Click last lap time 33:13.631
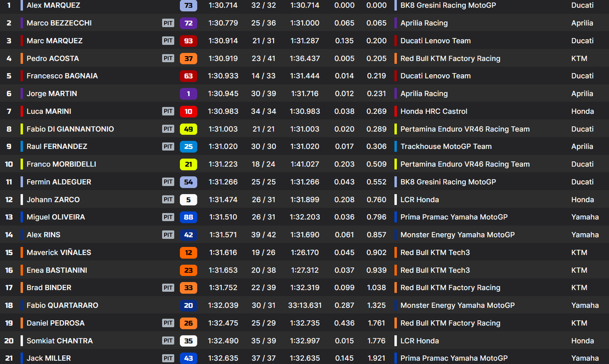Screen dimensions: 609x364 [304, 305]
